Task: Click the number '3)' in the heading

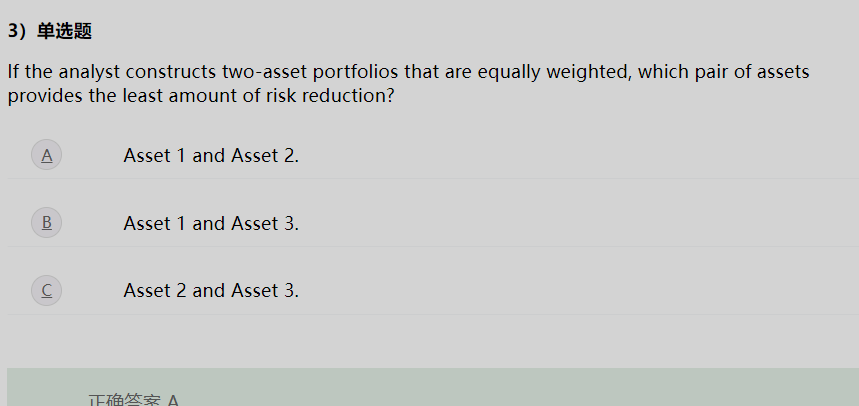Action: pyautogui.click(x=16, y=31)
